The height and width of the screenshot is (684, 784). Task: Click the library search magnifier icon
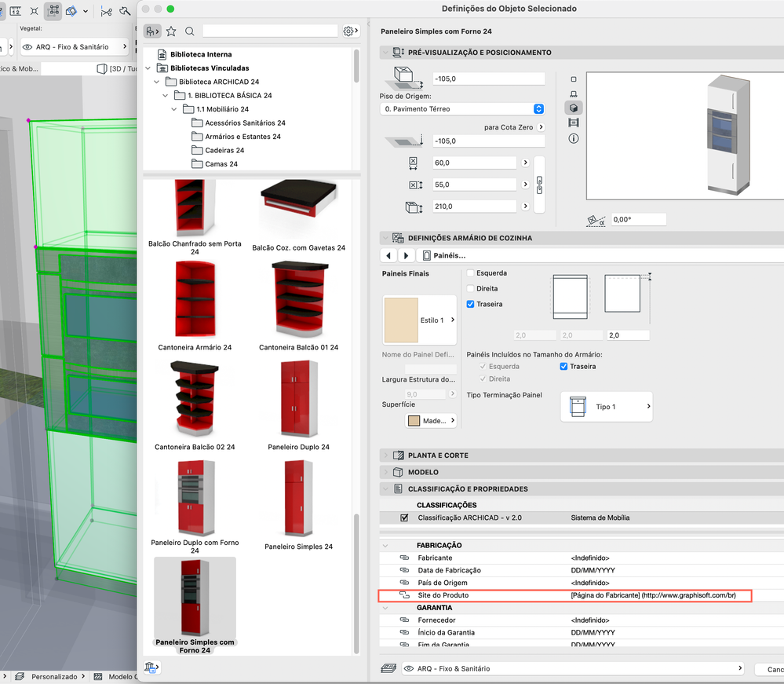190,31
